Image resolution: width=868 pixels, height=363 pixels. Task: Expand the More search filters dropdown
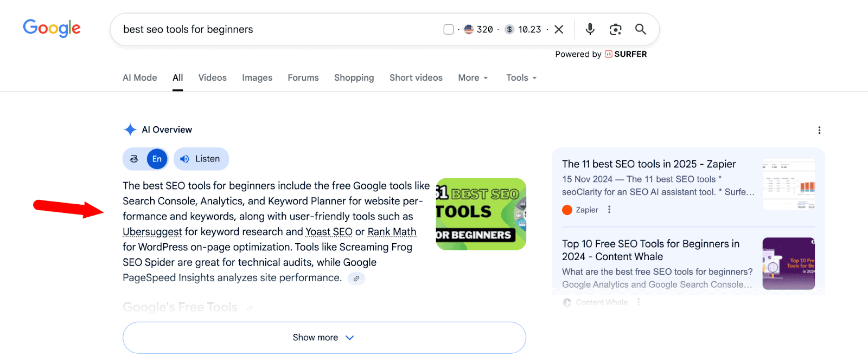point(473,77)
